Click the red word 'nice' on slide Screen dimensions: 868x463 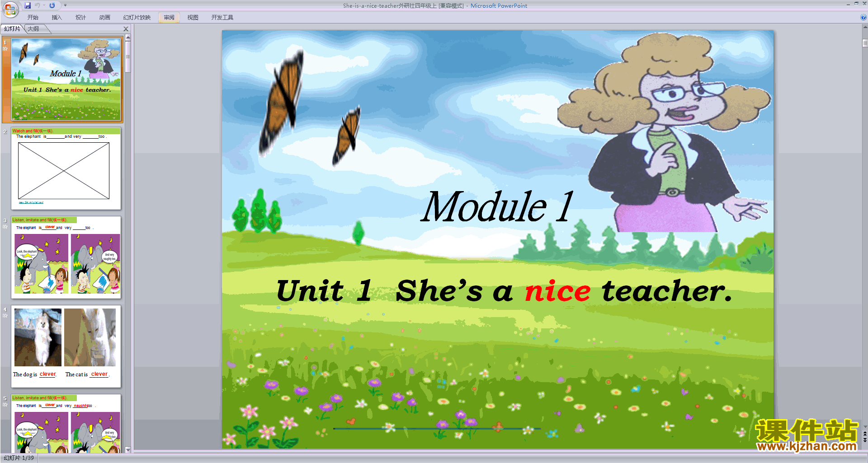pyautogui.click(x=557, y=290)
